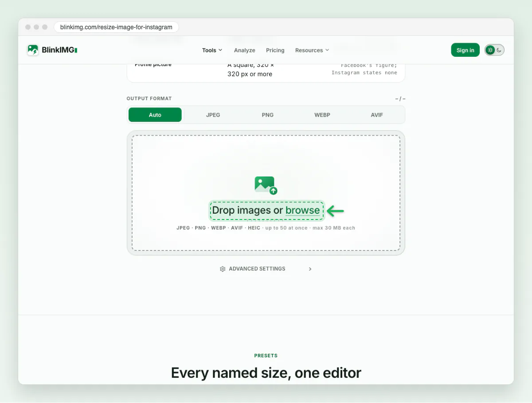Switch to the dark mode moon icon
Viewport: 532px width, 403px height.
click(499, 50)
